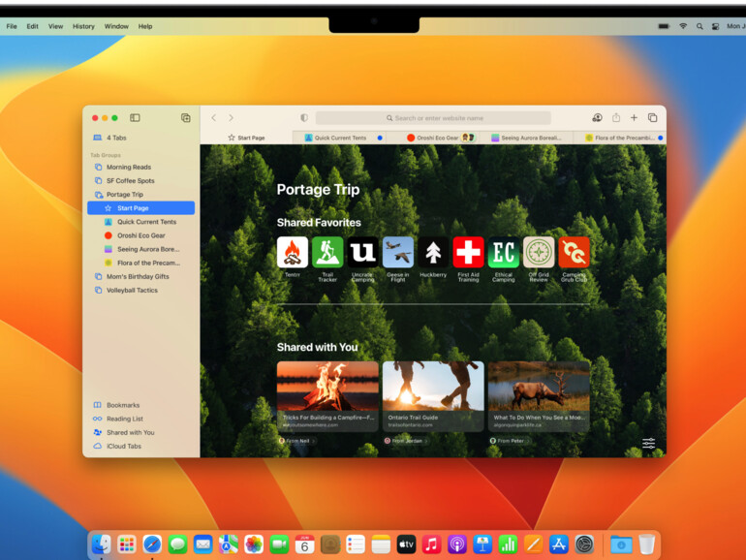Open iCloud Tabs in sidebar
The height and width of the screenshot is (560, 746).
tap(140, 446)
